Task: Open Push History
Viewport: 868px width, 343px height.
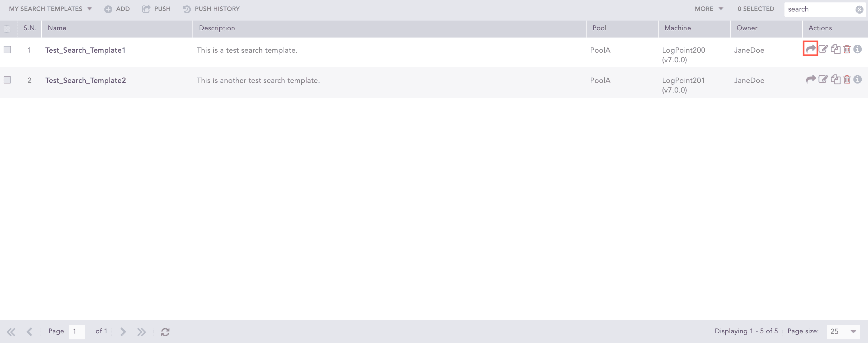Action: pos(211,9)
